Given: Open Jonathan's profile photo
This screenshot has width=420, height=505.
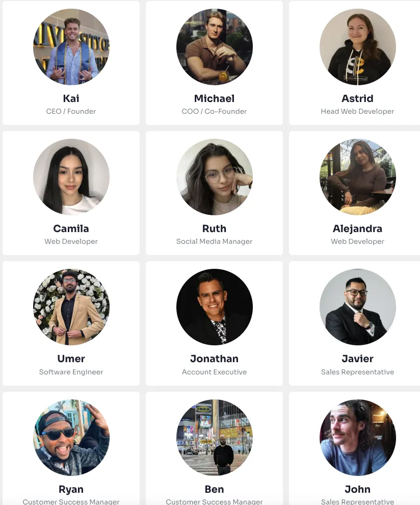Looking at the screenshot, I should click(x=215, y=307).
